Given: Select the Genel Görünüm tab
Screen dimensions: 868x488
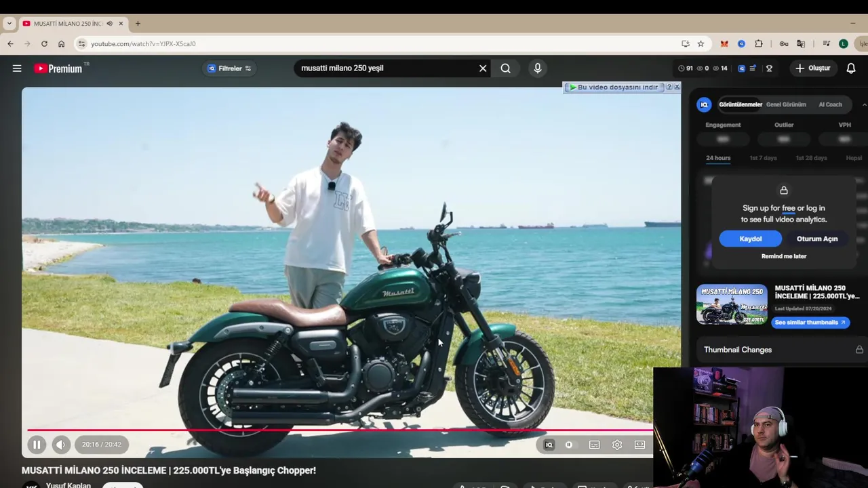Looking at the screenshot, I should [786, 104].
